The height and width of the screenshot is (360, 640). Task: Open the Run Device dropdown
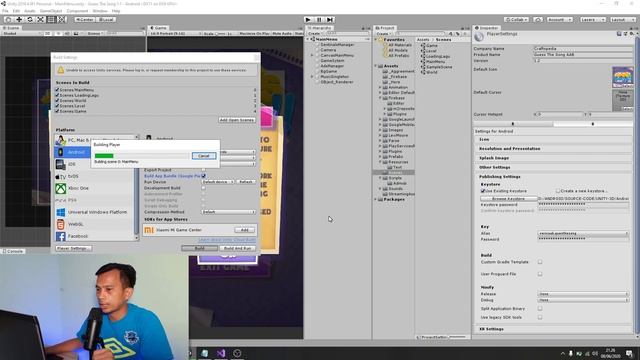[x=218, y=182]
